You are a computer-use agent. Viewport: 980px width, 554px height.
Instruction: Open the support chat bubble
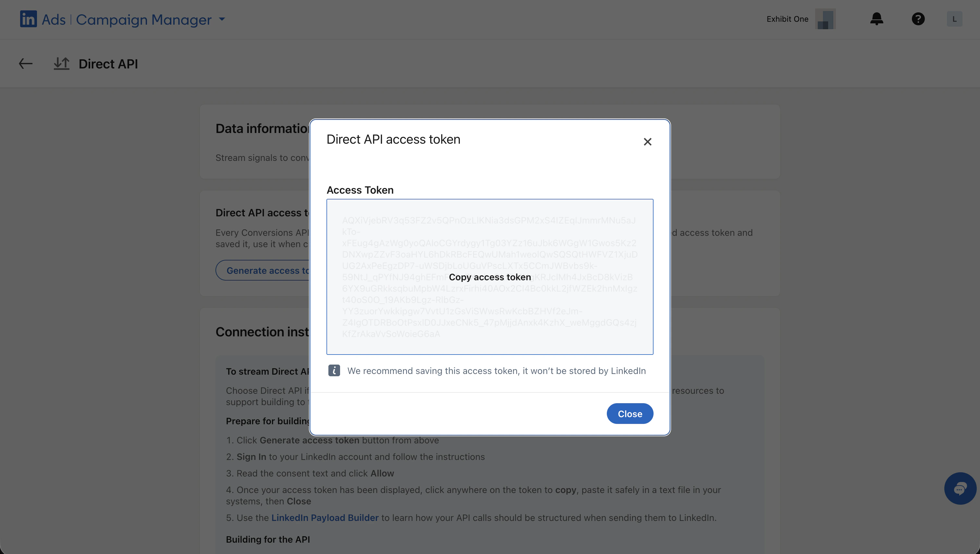tap(961, 488)
